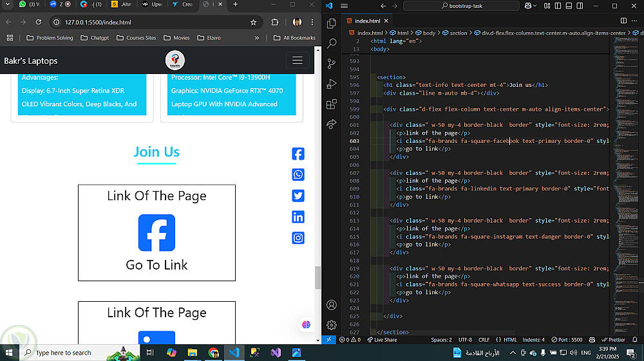
Task: Open the Source Control view
Action: tap(332, 64)
